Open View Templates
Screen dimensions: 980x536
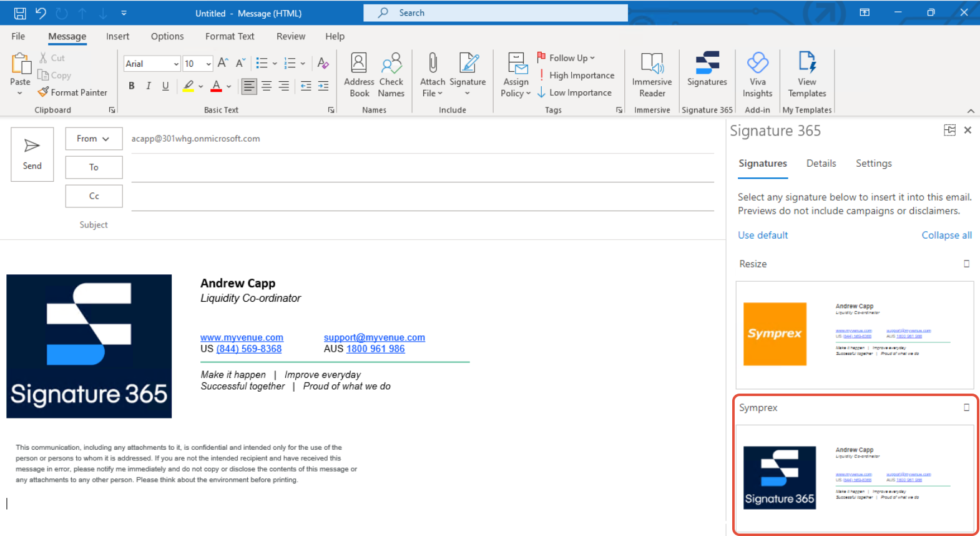coord(807,75)
